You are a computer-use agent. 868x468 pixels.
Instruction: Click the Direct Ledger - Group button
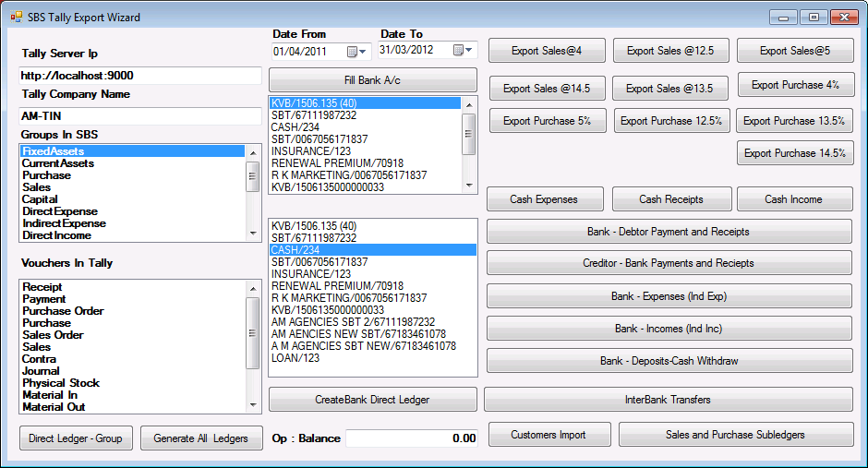tap(76, 438)
